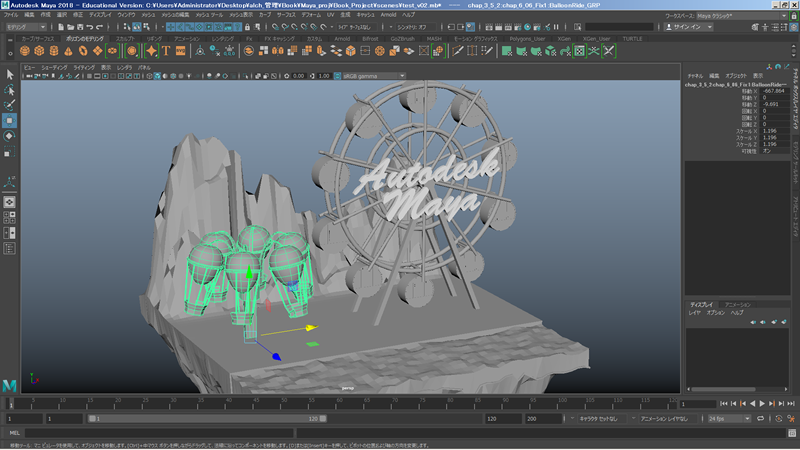Switch to the TURTLE shelf tab
This screenshot has height=450, width=800.
(632, 39)
